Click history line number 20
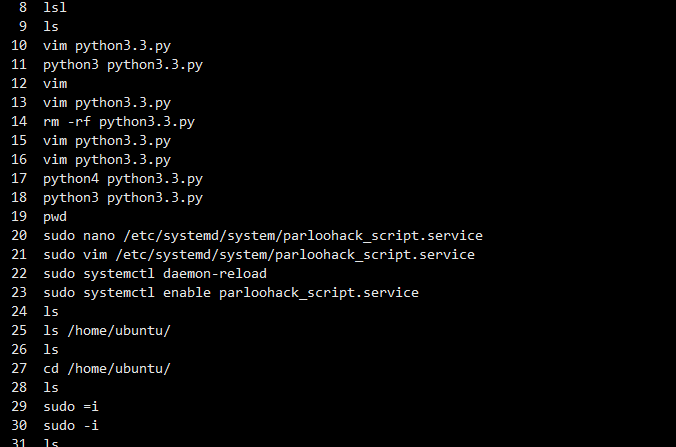Screen dimensions: 676x447 point(19,235)
